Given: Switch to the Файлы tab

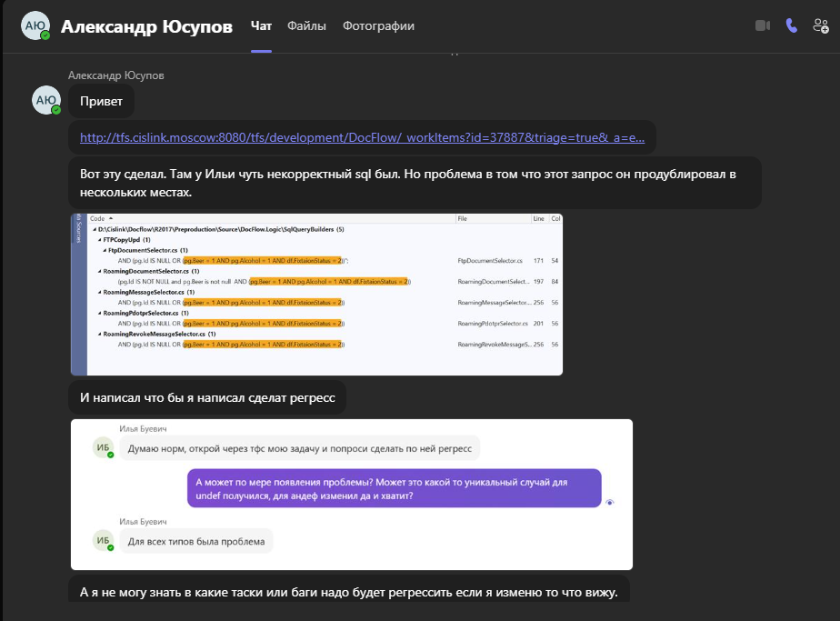Looking at the screenshot, I should [306, 26].
